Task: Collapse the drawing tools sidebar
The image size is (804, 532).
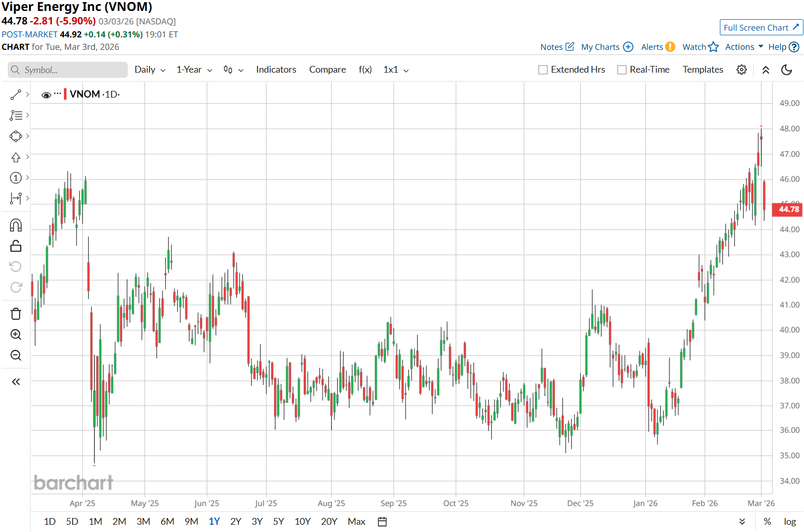Action: tap(16, 382)
